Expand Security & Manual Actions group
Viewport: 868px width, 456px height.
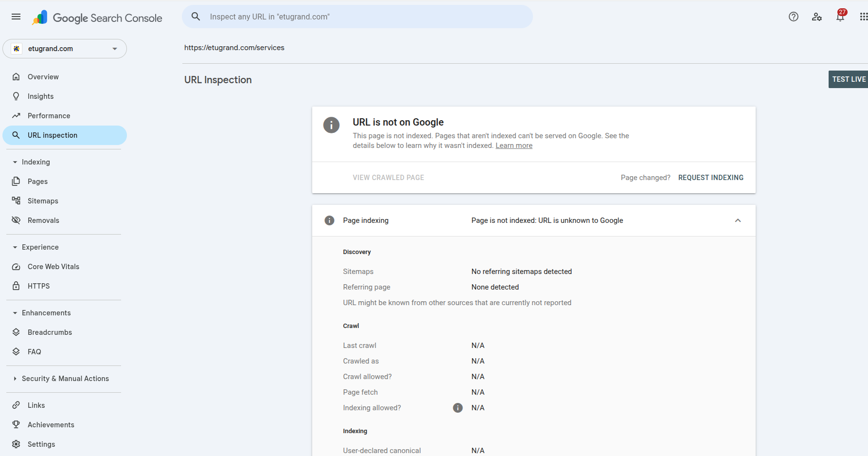coord(15,379)
